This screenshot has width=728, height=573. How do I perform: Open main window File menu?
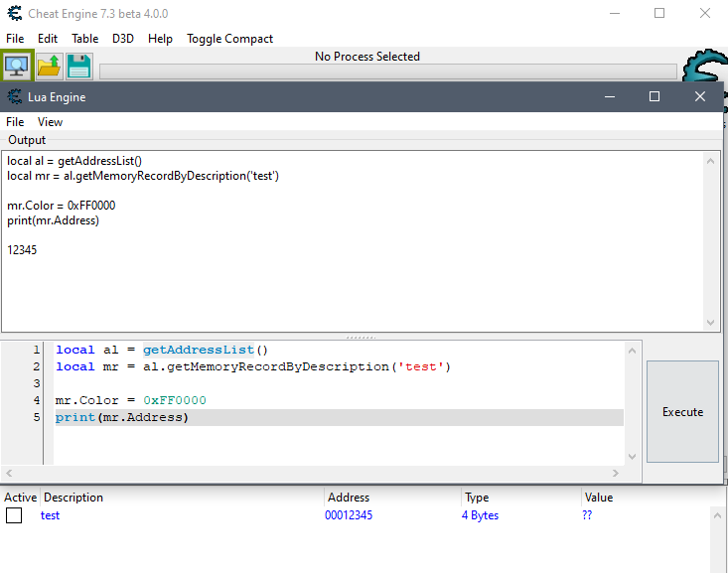(15, 39)
